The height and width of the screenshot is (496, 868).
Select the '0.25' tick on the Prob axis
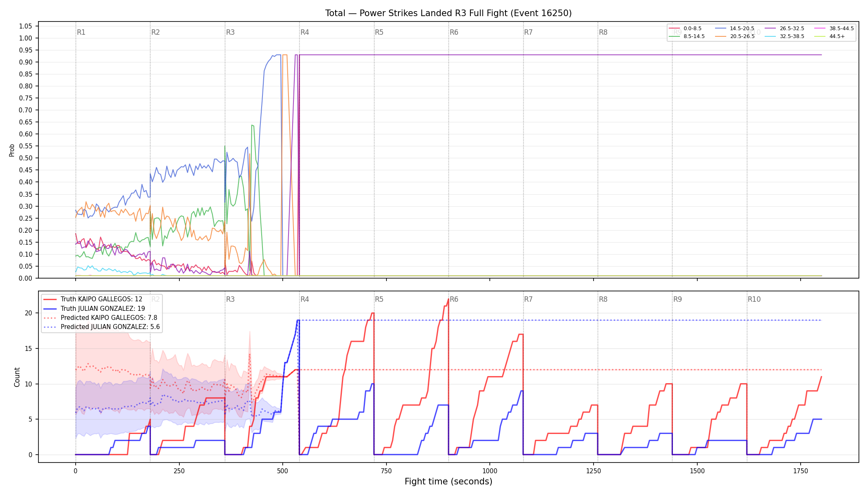[26, 218]
